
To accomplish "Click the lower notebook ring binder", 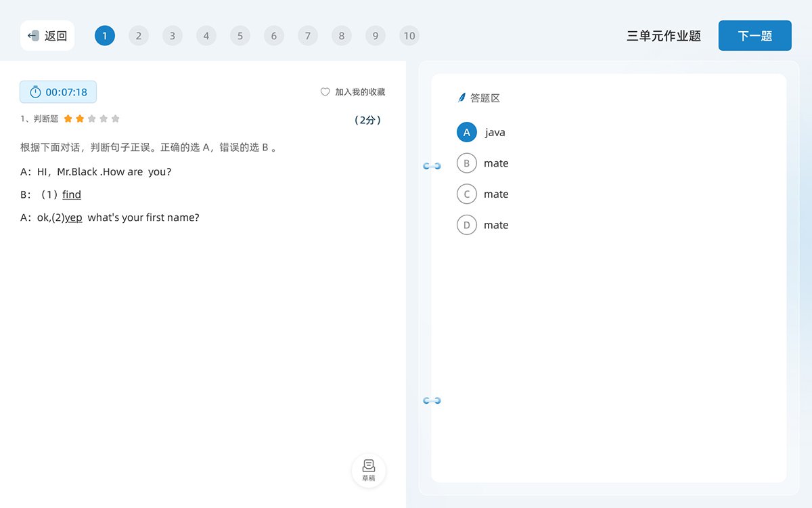I will click(432, 400).
